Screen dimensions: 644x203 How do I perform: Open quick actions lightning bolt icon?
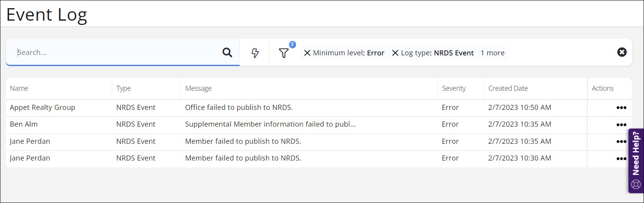coord(255,53)
